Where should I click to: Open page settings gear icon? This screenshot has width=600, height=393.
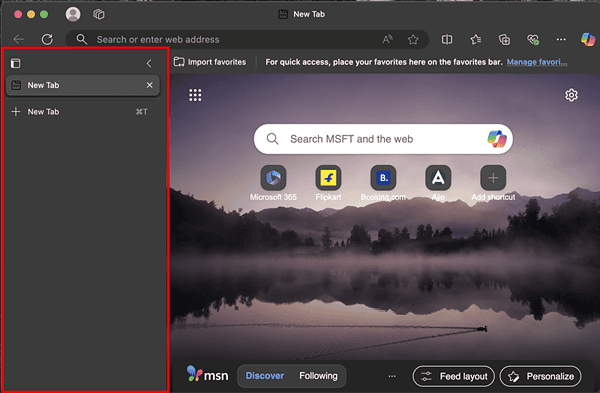[x=571, y=95]
